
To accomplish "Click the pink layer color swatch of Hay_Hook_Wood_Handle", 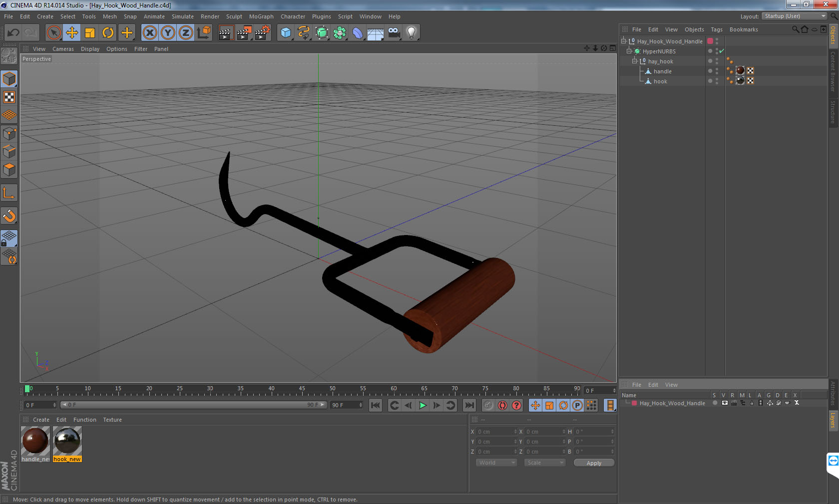I will pyautogui.click(x=710, y=41).
